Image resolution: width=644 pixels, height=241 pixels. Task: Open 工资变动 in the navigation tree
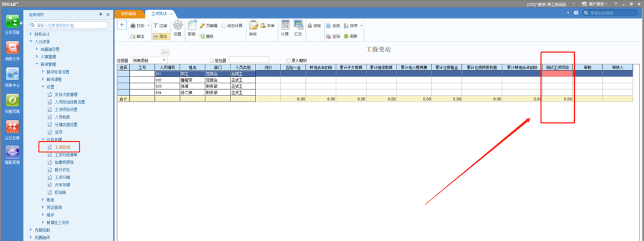[x=63, y=147]
